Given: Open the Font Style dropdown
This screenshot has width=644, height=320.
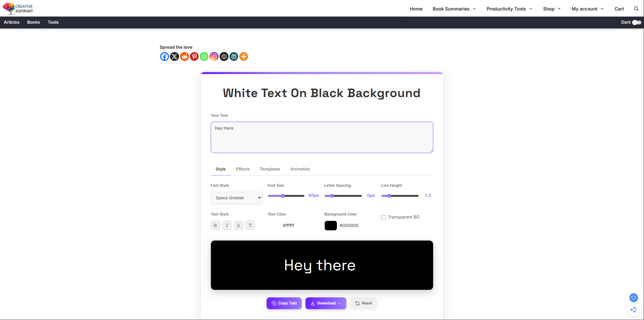Looking at the screenshot, I should [x=237, y=198].
